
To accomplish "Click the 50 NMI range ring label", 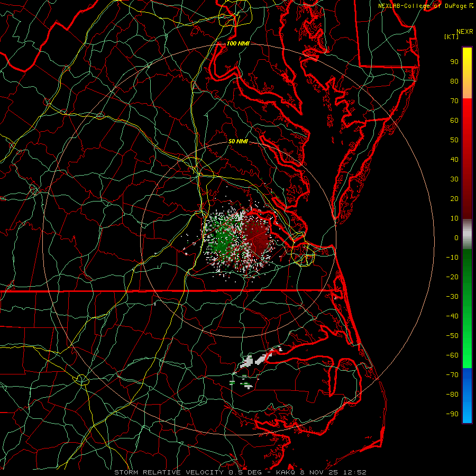I will click(238, 141).
